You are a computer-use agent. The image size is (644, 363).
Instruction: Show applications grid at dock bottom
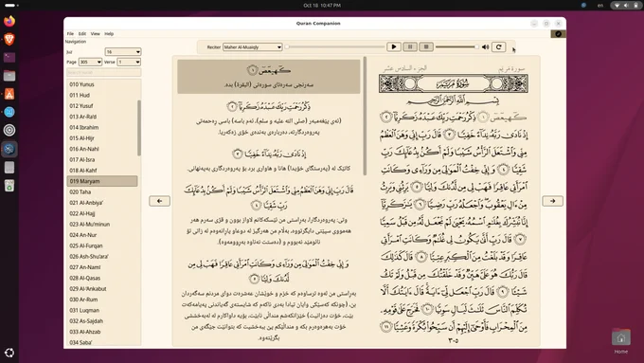point(9,353)
